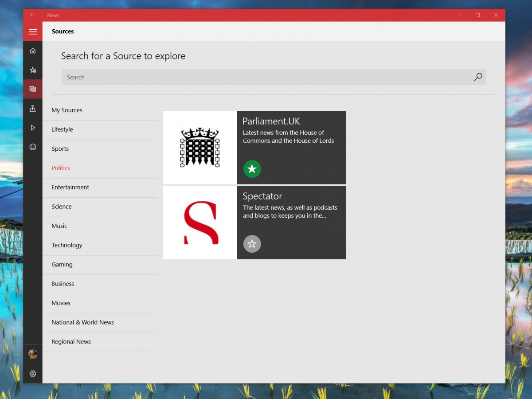
Task: Open the Home section in the navigation bar
Action: coord(33,51)
